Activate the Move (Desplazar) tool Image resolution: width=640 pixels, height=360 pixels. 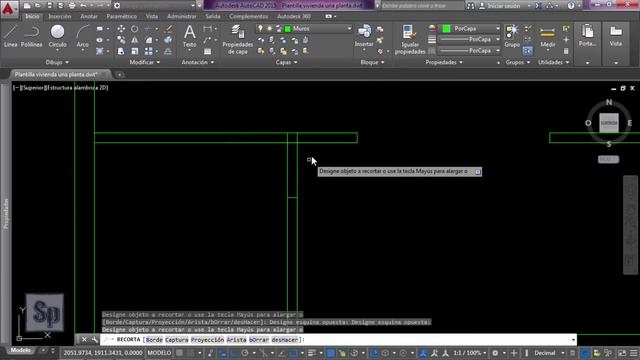coord(121,29)
